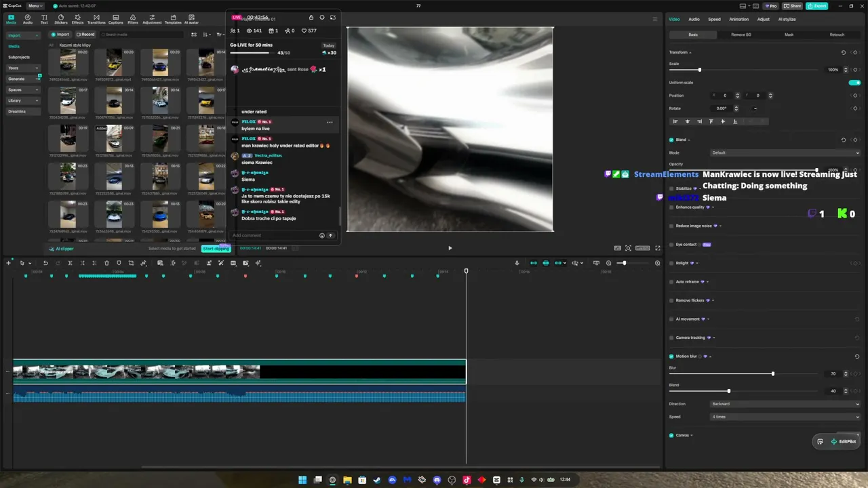Open the AI avatar tab

pyautogui.click(x=192, y=19)
